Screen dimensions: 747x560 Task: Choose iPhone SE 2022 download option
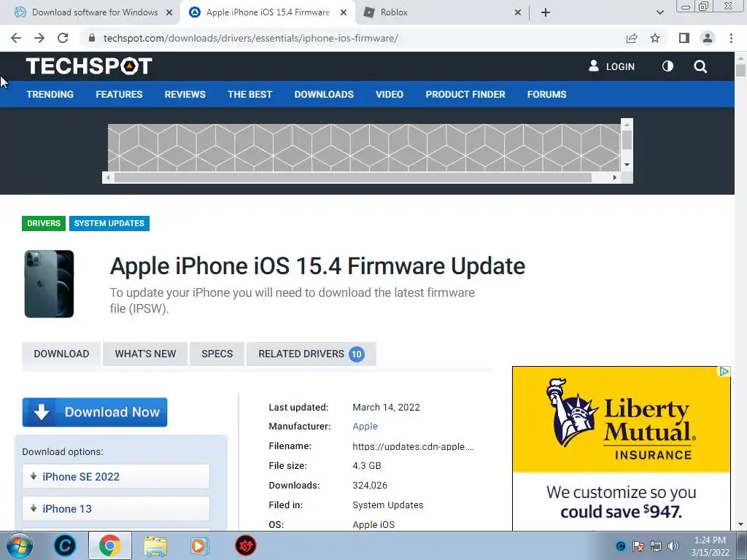click(x=116, y=477)
